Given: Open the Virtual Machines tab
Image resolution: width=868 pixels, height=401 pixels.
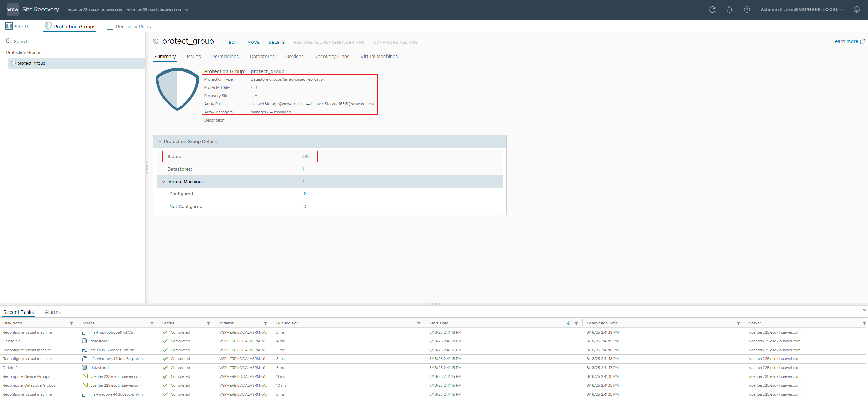Looking at the screenshot, I should pos(379,57).
